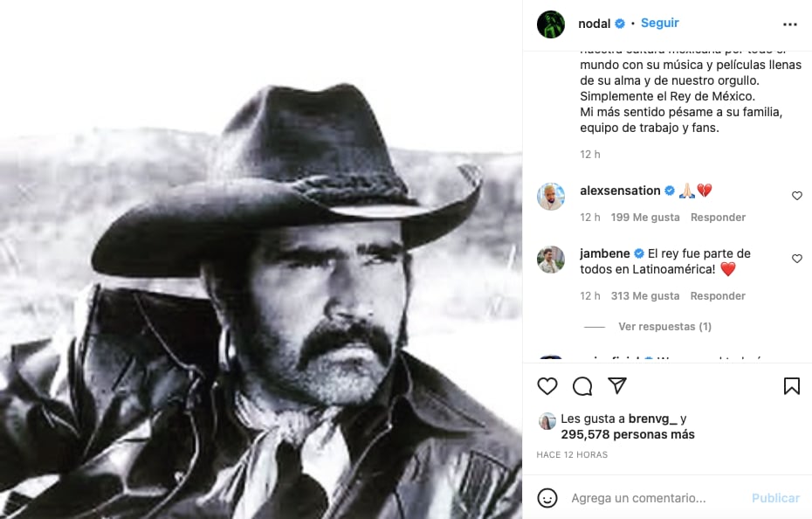Open jambene's profile avatar
The width and height of the screenshot is (812, 519).
tap(551, 259)
